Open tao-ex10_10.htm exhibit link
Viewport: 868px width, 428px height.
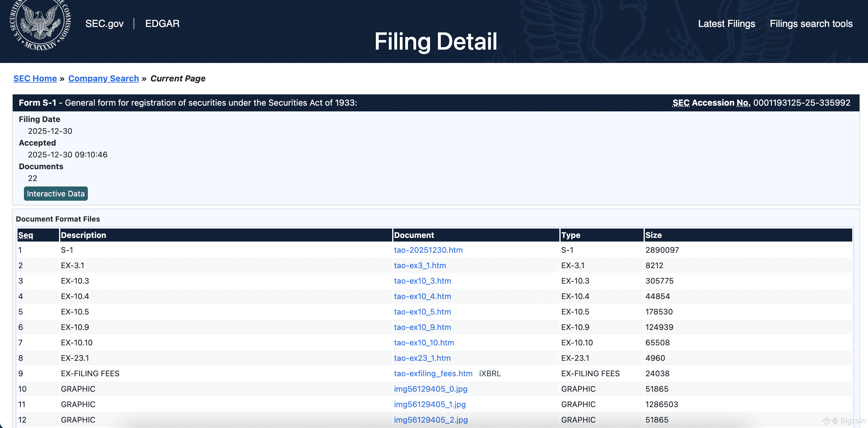click(424, 343)
